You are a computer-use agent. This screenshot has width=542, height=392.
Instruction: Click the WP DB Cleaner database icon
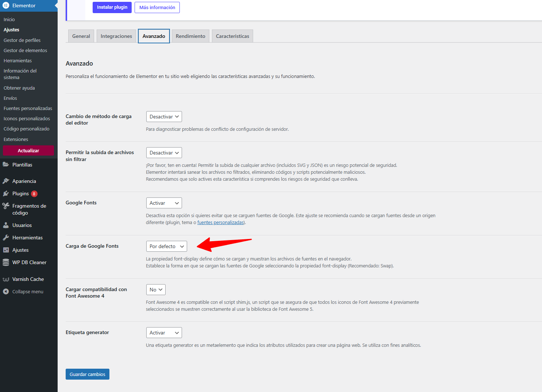coord(6,262)
